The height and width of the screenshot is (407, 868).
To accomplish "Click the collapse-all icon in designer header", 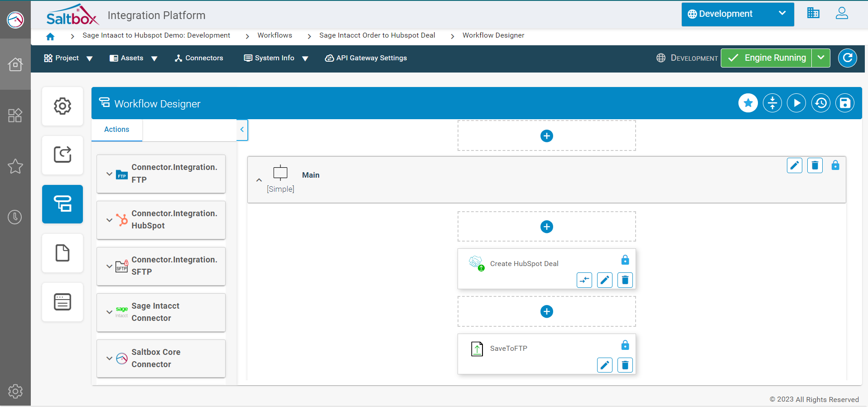I will [x=772, y=103].
